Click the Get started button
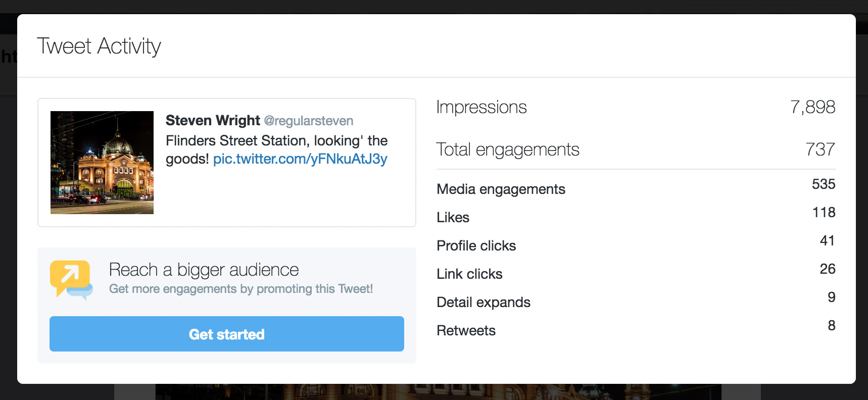 click(x=227, y=334)
